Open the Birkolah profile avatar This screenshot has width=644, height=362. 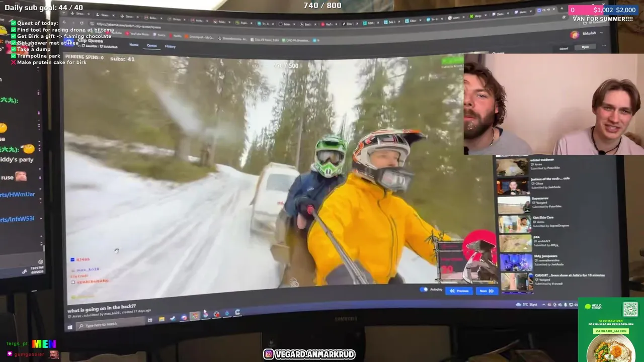[575, 35]
